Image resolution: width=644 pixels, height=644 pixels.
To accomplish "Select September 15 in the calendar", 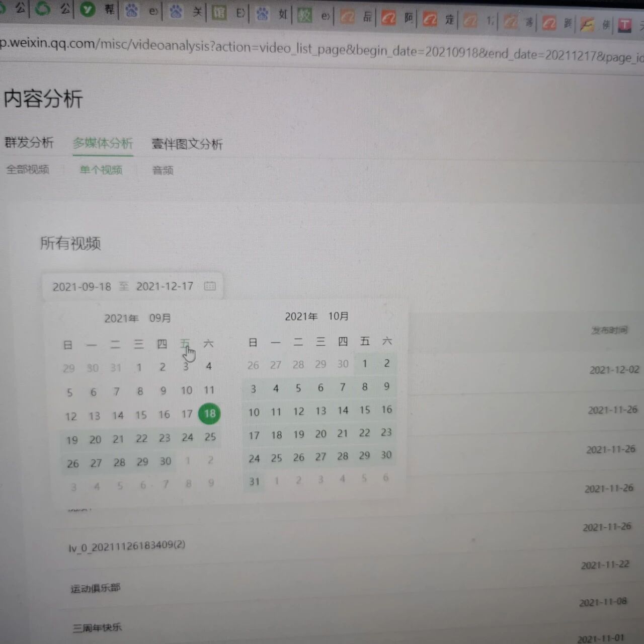I will point(141,415).
